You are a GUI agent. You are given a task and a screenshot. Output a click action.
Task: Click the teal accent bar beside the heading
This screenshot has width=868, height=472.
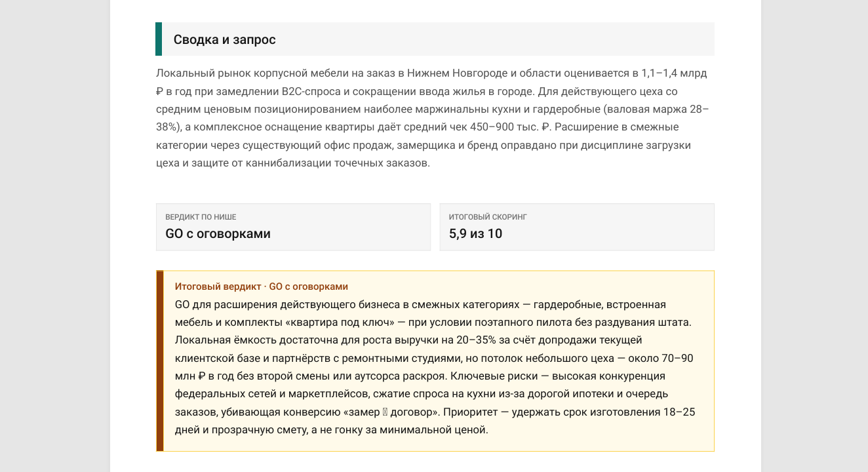pos(159,39)
